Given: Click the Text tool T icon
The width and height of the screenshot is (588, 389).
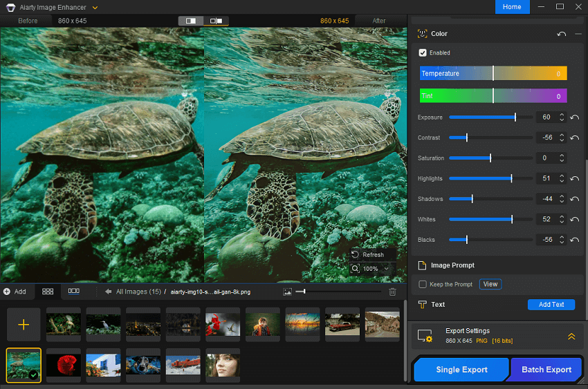Looking at the screenshot, I should click(x=422, y=305).
